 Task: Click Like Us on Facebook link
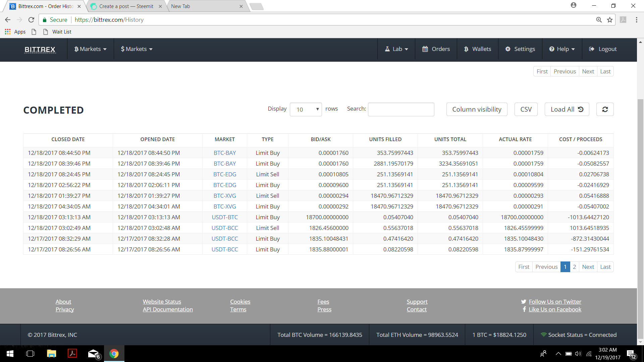click(555, 309)
